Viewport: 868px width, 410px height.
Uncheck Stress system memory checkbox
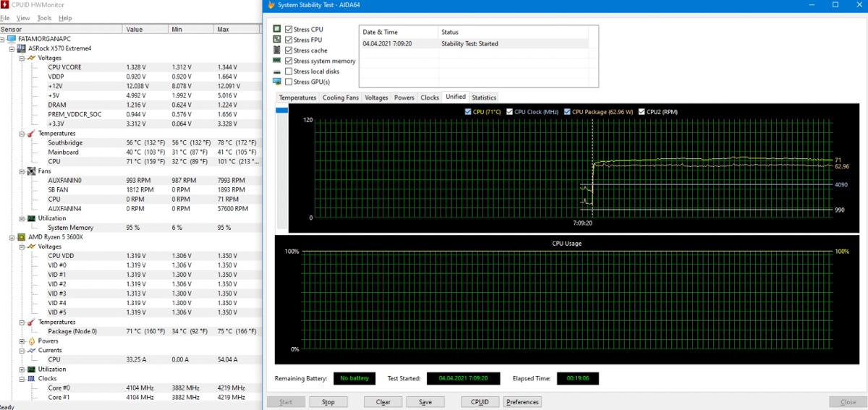point(289,61)
